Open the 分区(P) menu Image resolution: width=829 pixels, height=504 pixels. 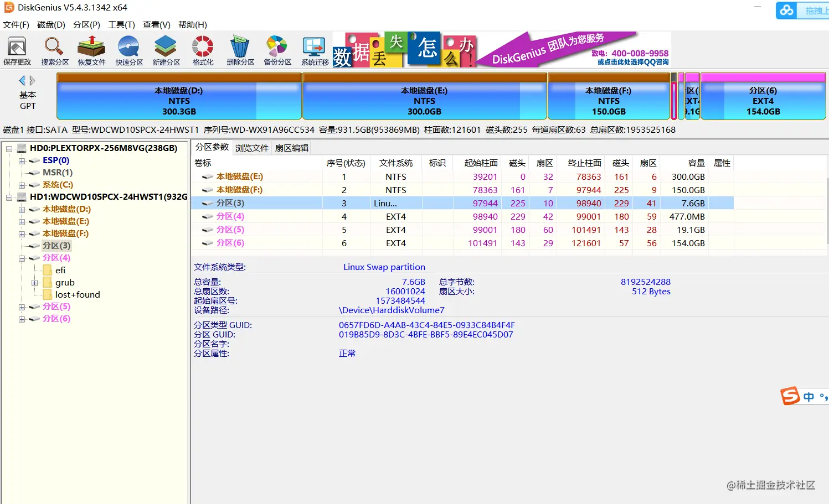coord(86,25)
